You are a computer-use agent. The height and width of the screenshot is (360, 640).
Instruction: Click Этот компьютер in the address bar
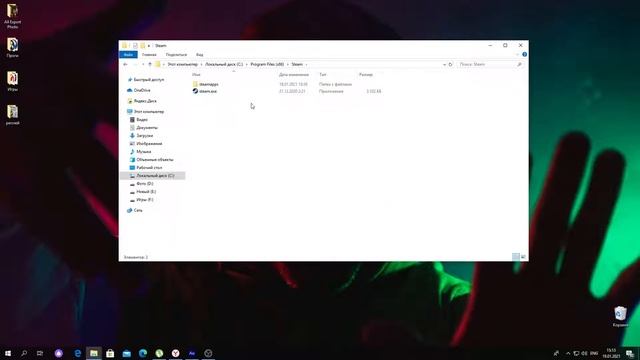coord(182,64)
